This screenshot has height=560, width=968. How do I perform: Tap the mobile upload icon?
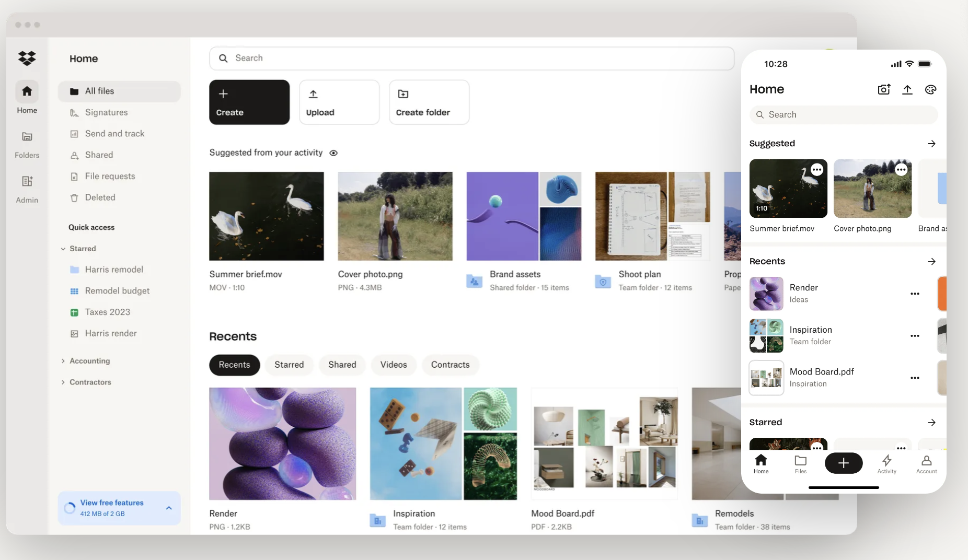(907, 89)
